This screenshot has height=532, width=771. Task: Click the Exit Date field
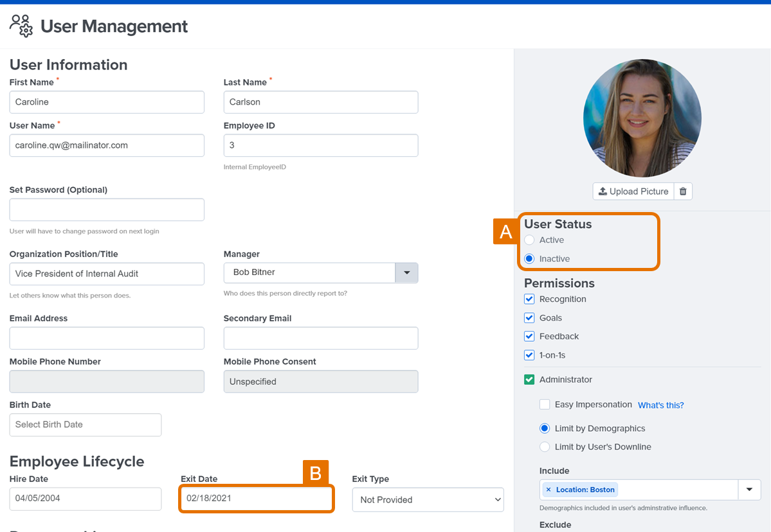[256, 499]
